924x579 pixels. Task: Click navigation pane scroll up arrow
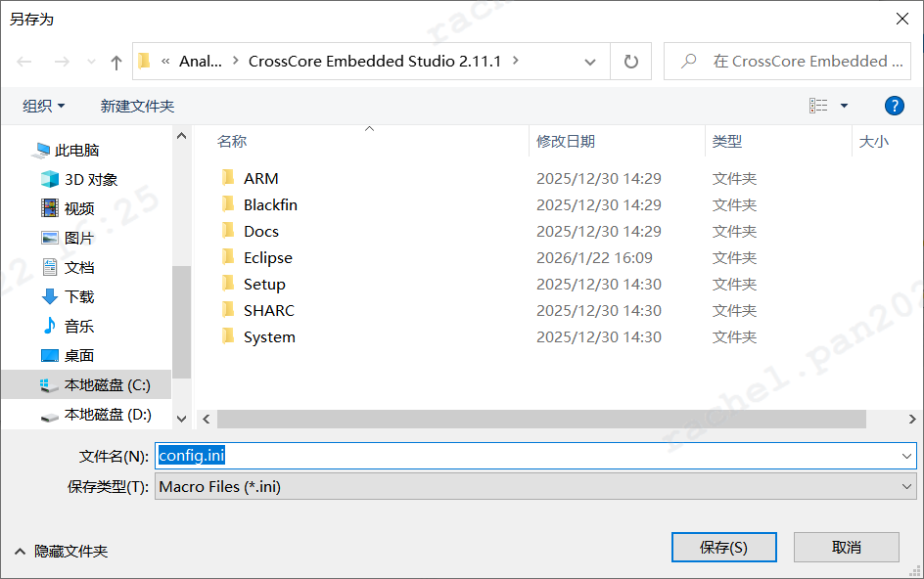point(181,136)
